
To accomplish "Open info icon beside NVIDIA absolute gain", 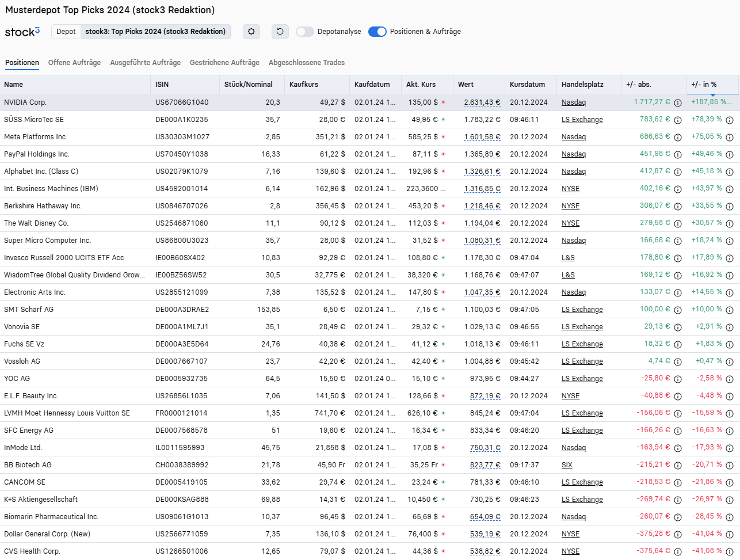I will [x=678, y=102].
